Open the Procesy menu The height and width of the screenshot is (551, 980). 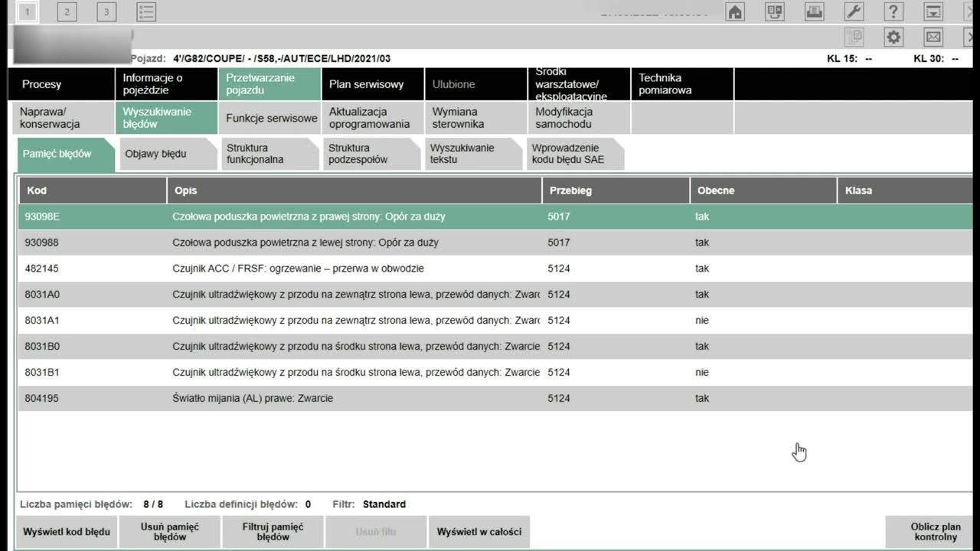(x=61, y=84)
